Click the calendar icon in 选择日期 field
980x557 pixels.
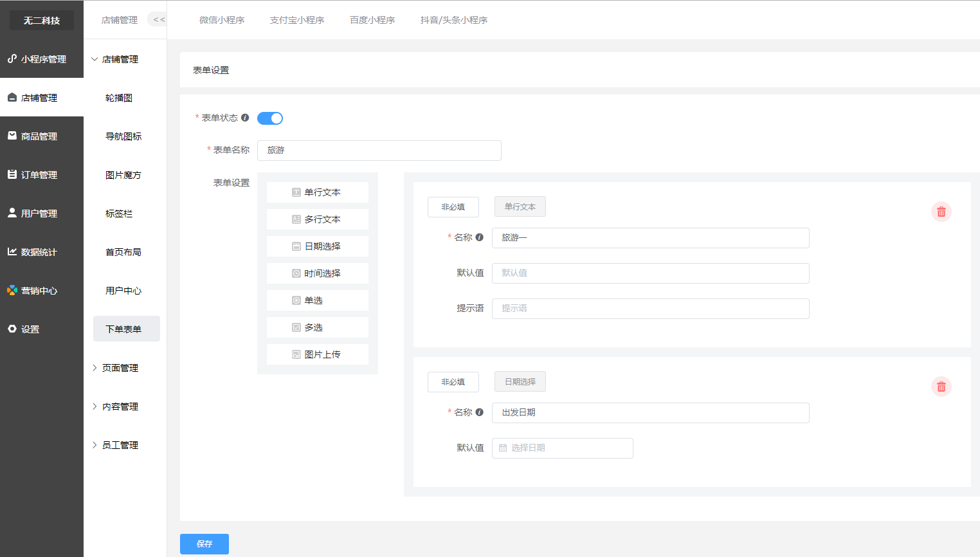coord(503,448)
